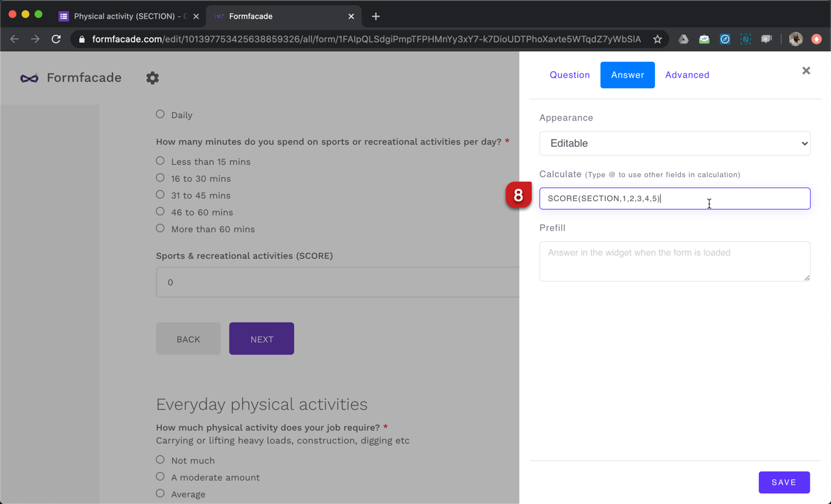Select the Daily radio option

tap(160, 114)
